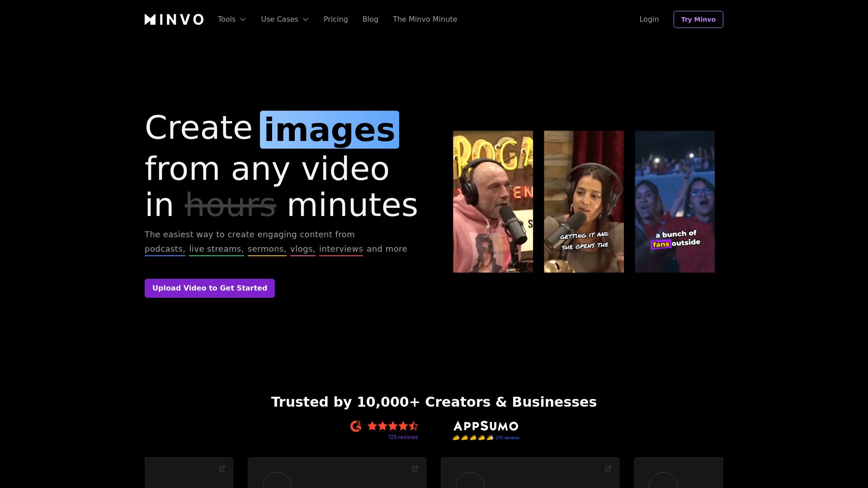Click the 125 reviews link
This screenshot has height=488, width=868.
[403, 437]
